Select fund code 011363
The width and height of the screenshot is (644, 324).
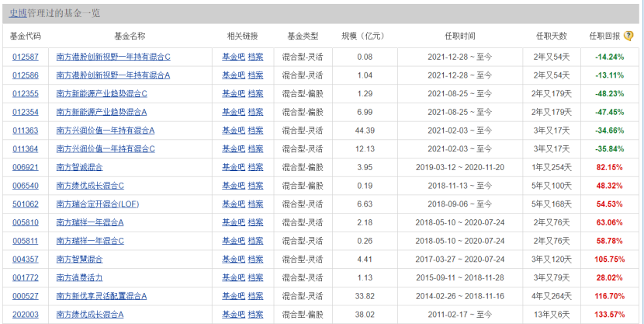[26, 131]
